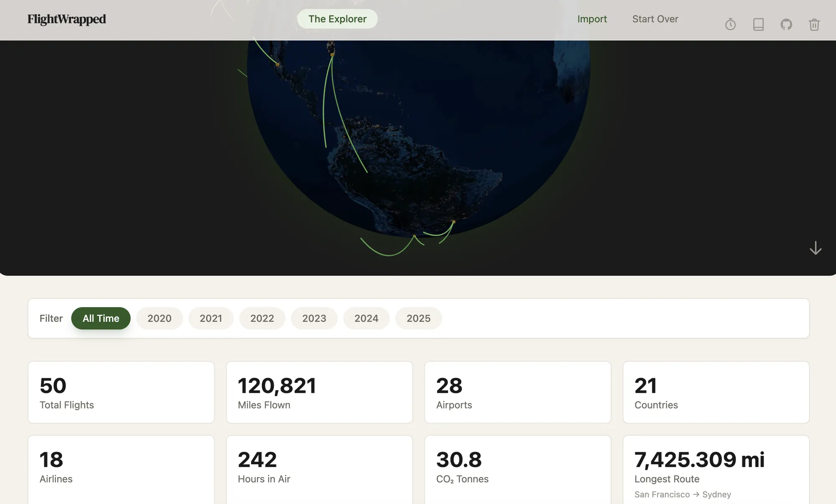The image size is (836, 504).
Task: Click the 50 Total Flights card
Action: 121,392
